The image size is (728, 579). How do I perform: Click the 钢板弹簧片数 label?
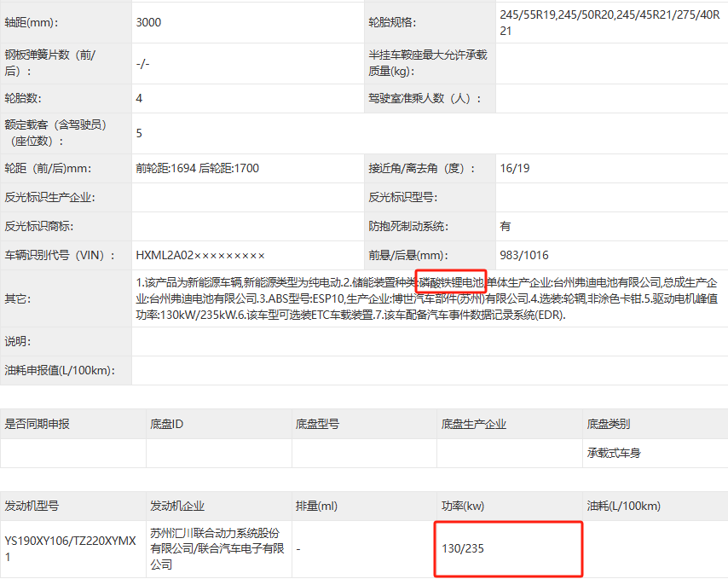(x=49, y=63)
